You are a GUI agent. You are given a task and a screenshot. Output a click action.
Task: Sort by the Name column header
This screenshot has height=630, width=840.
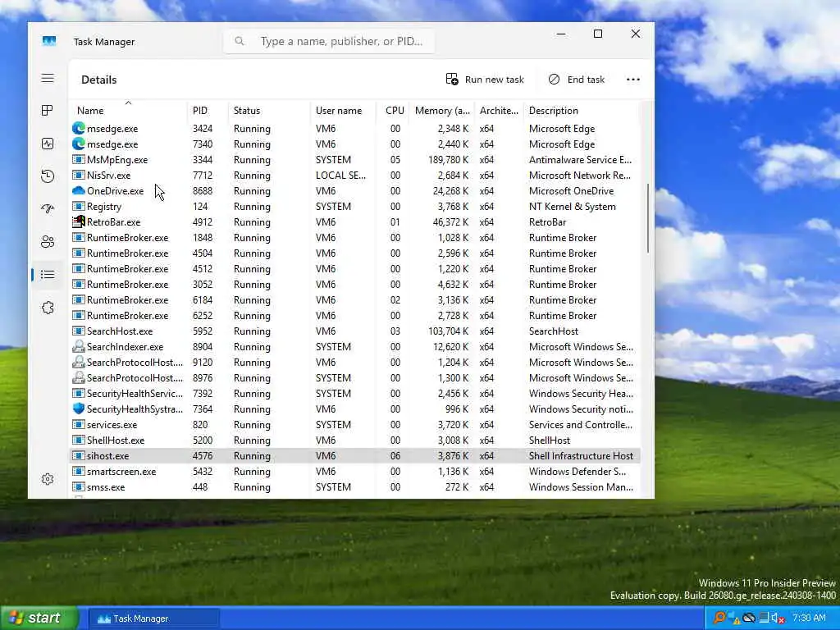[129, 111]
